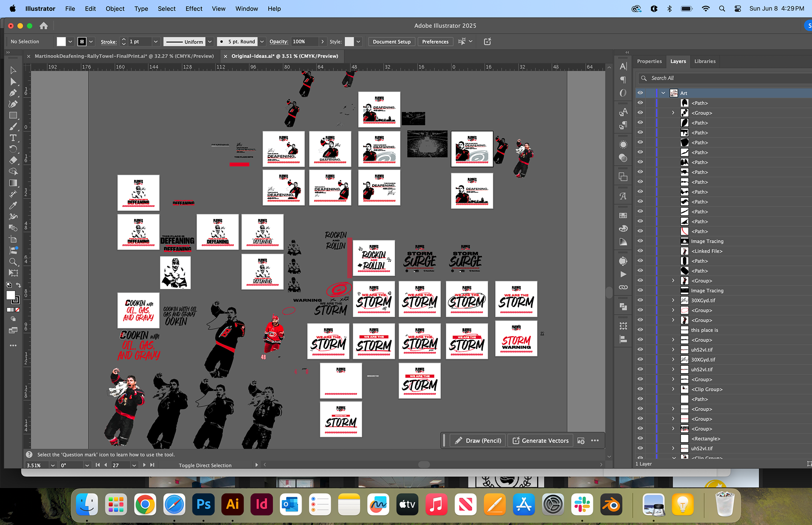Select the Zoom tool
The image size is (812, 525).
coord(13,262)
